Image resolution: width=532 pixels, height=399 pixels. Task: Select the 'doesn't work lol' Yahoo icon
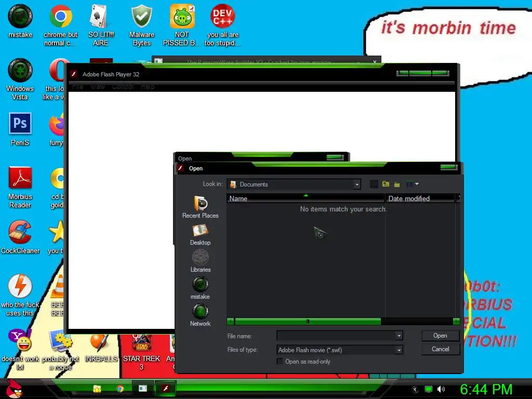(20, 350)
